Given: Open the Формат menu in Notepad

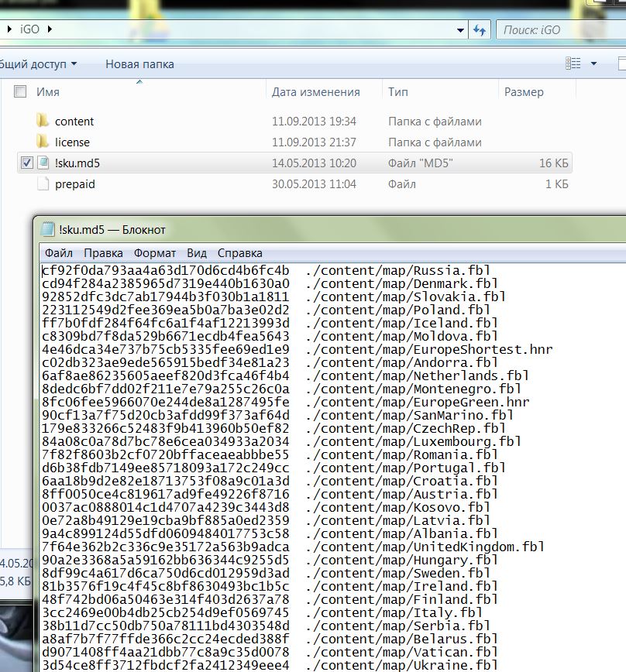Looking at the screenshot, I should point(154,253).
